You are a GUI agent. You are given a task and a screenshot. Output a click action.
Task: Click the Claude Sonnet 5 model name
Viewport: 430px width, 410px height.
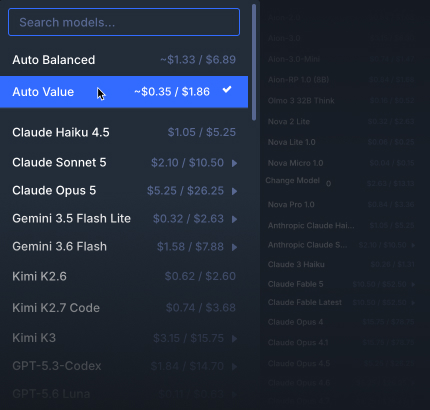tap(59, 162)
